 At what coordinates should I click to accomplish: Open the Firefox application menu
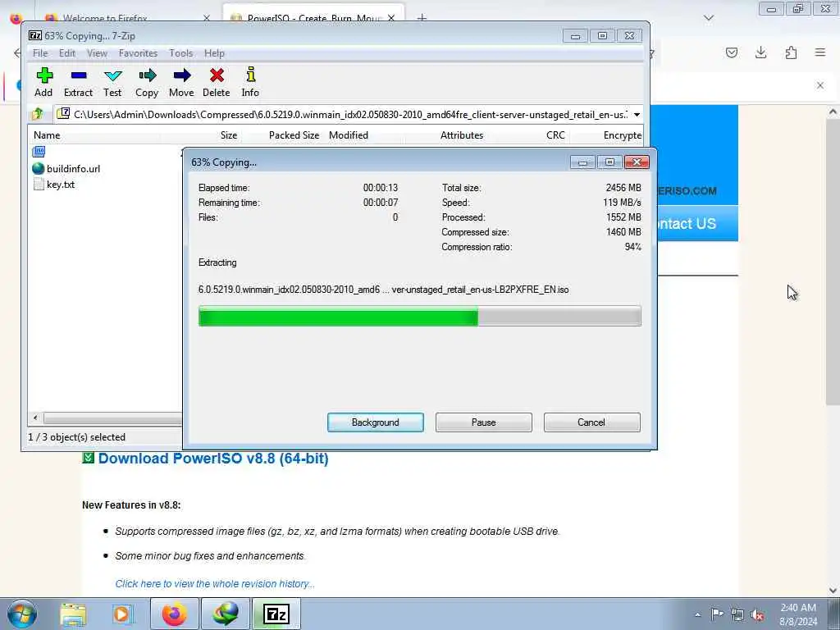click(820, 52)
